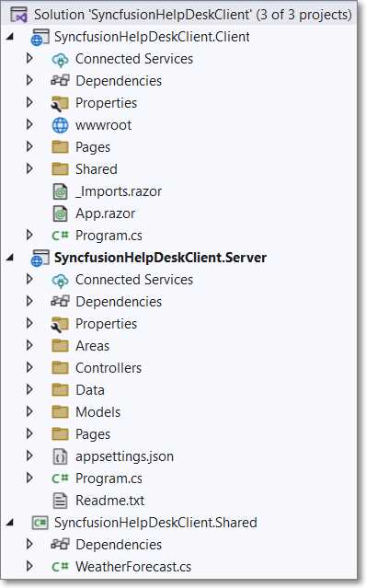Expand Dependencies under Shared project

click(29, 544)
